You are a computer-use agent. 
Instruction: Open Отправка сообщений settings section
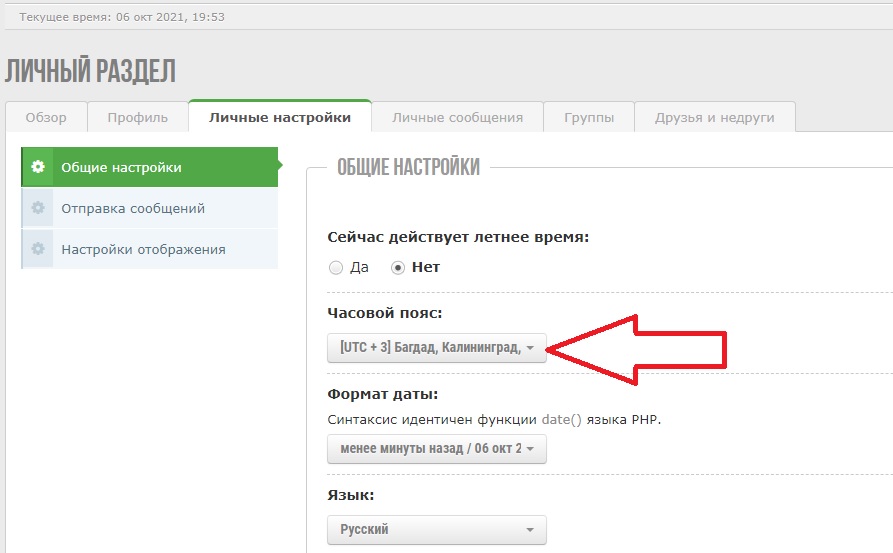[x=133, y=208]
